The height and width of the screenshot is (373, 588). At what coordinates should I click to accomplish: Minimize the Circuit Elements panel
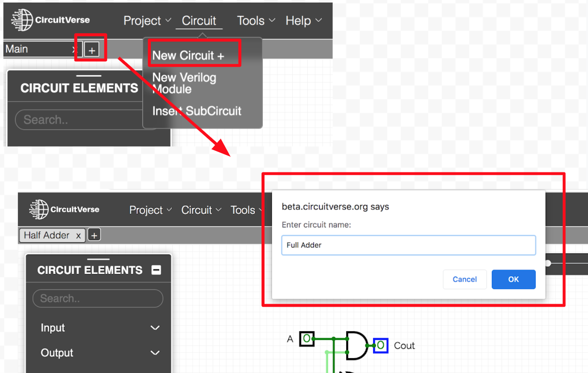pyautogui.click(x=156, y=270)
